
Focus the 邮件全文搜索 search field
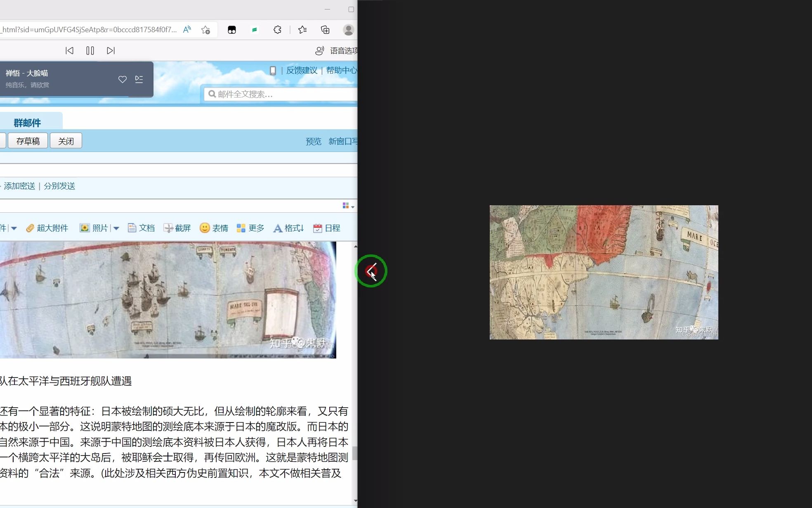[x=281, y=94]
